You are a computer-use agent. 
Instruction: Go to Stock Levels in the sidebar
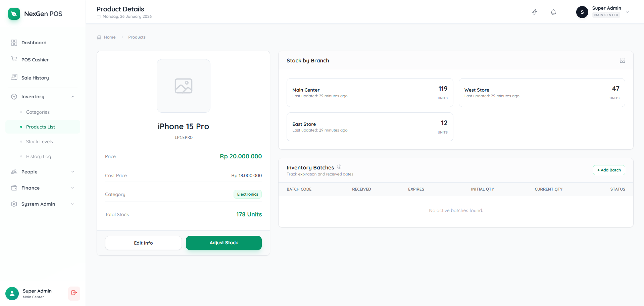[x=39, y=142]
